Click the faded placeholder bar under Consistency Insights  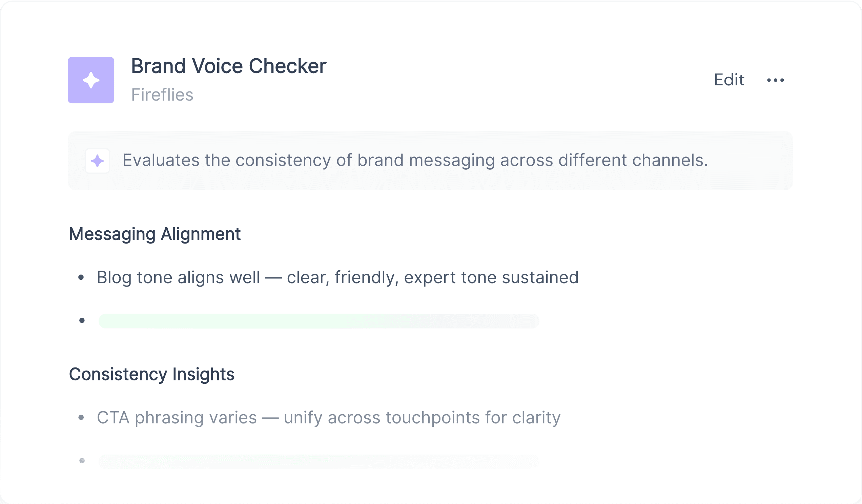[319, 462]
